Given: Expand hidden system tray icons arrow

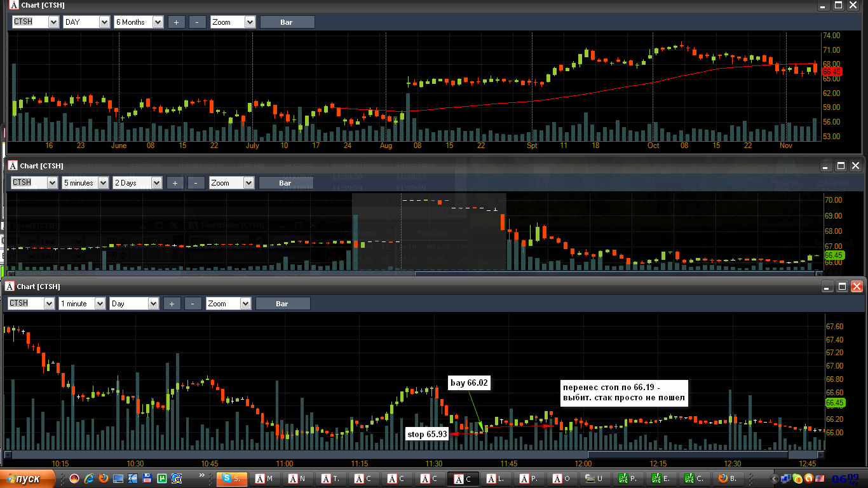Looking at the screenshot, I should 774,479.
